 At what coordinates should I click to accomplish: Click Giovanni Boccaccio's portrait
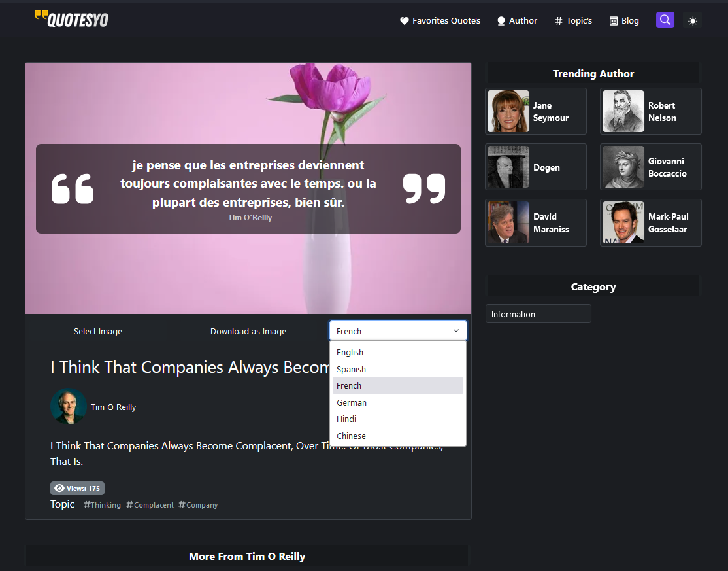pos(623,167)
